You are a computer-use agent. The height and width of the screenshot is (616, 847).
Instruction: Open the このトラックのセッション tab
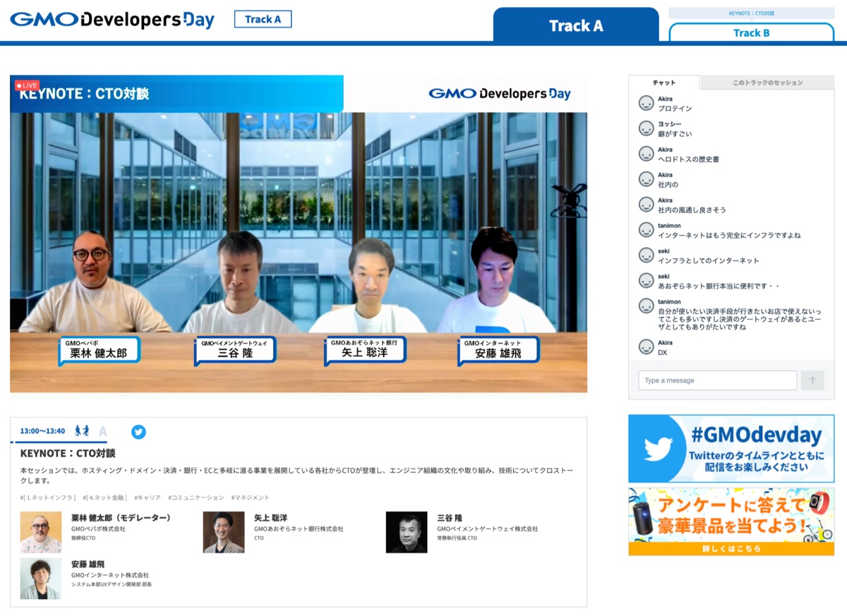click(x=767, y=83)
